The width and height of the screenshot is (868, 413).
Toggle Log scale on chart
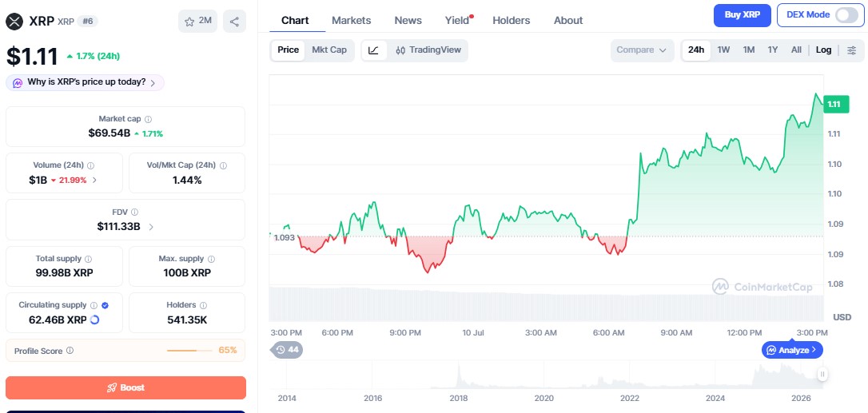pos(824,50)
